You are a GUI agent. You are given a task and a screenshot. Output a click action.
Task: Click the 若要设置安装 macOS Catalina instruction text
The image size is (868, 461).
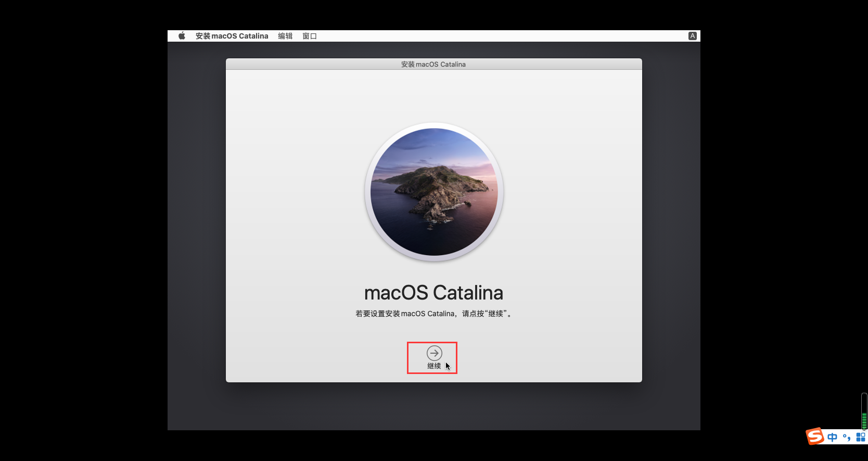click(433, 314)
